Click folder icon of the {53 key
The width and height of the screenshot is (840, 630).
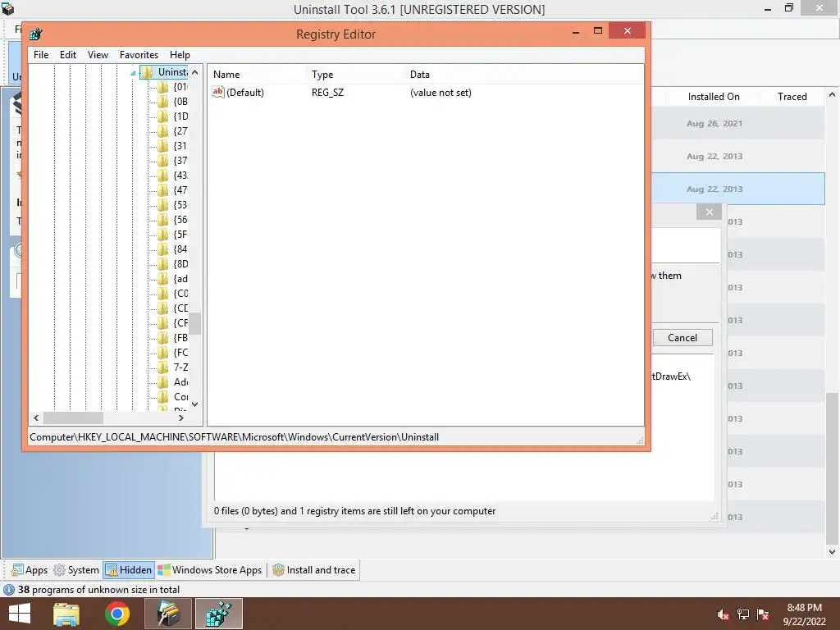(163, 204)
